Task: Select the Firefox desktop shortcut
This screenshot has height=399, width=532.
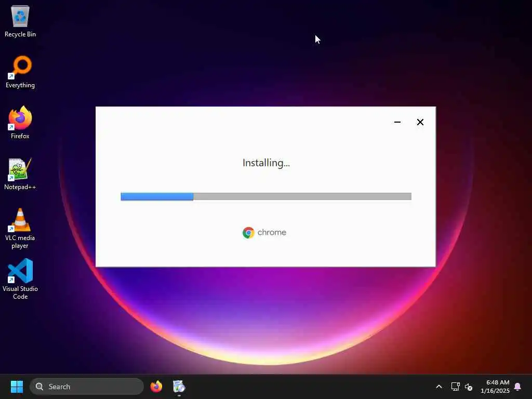Action: pyautogui.click(x=20, y=123)
